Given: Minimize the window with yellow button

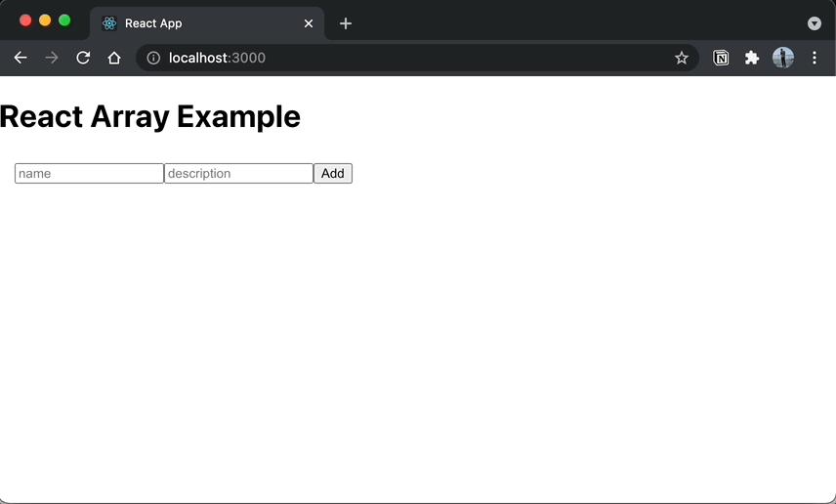Looking at the screenshot, I should (45, 21).
